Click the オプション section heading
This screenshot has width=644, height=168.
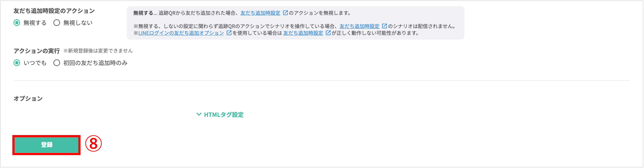pos(28,98)
